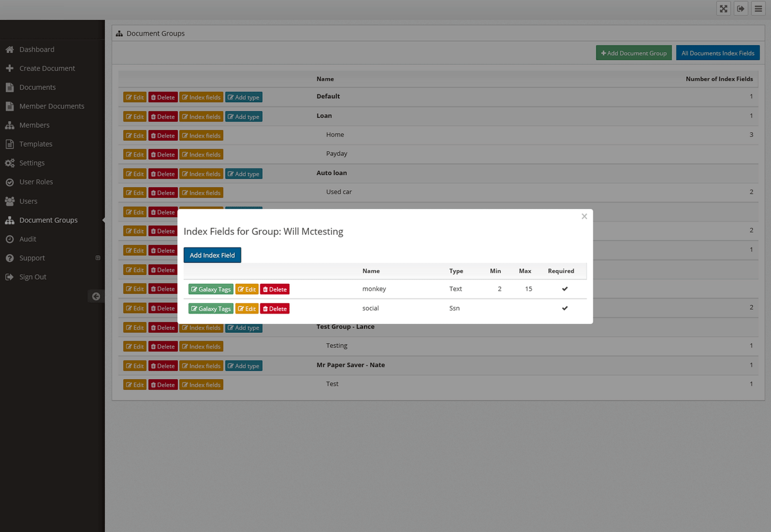Open Galaxy Tags for social field
The width and height of the screenshot is (771, 532).
pos(211,309)
